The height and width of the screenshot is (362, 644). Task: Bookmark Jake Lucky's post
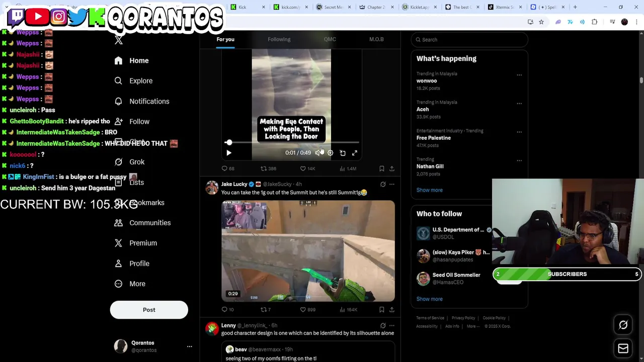(381, 309)
